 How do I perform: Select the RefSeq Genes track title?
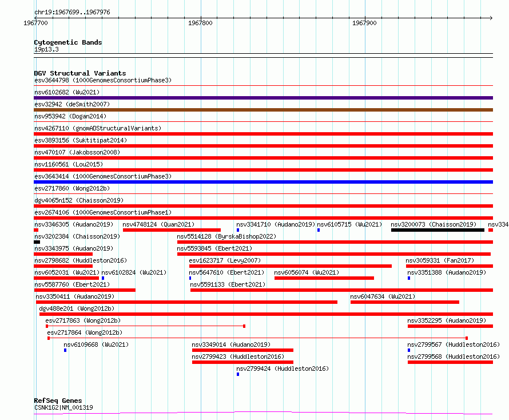click(x=58, y=401)
